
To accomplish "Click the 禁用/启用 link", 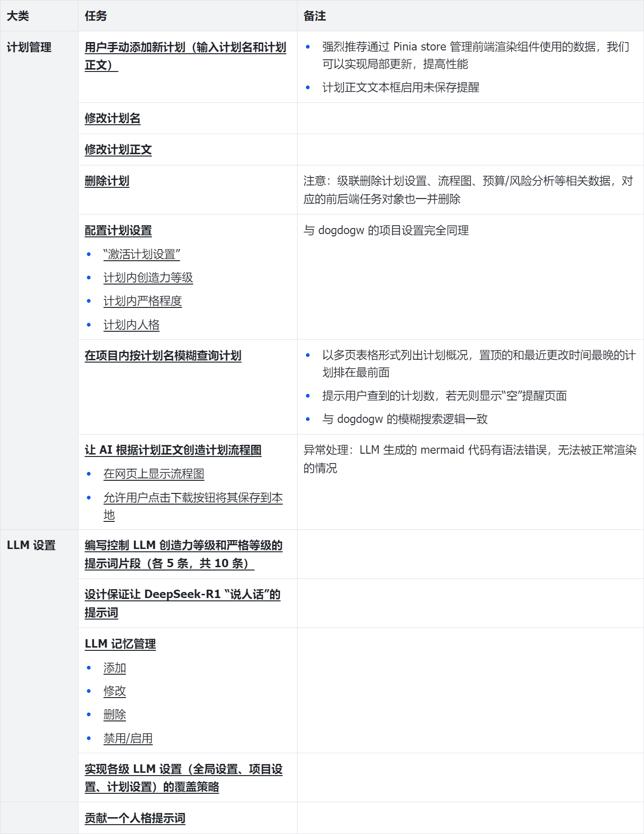I will [x=128, y=739].
